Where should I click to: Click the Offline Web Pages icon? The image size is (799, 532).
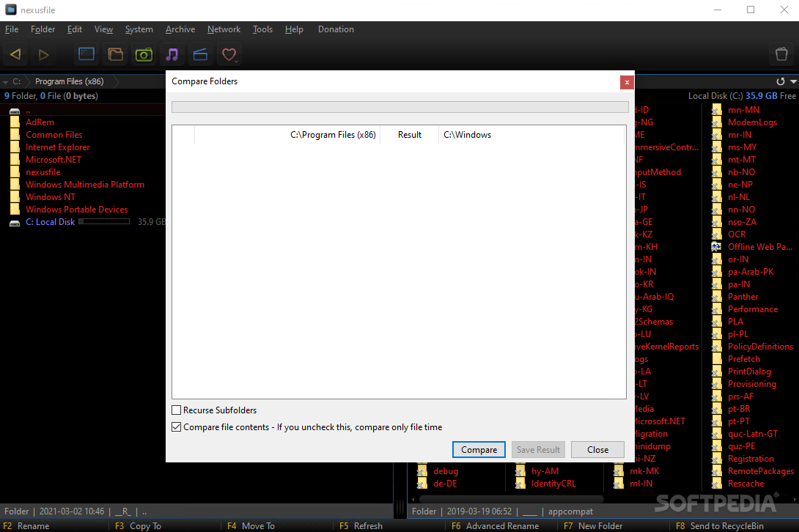(x=716, y=247)
